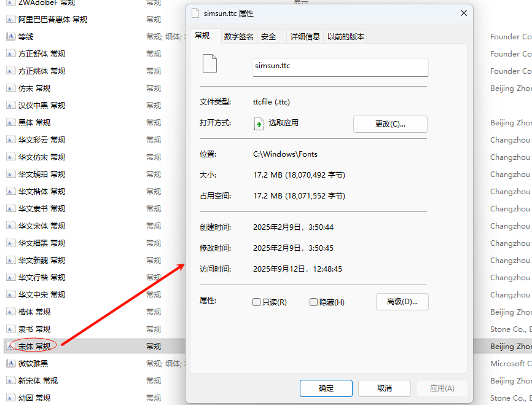This screenshot has width=532, height=405.
Task: Confirm with the 确定 button
Action: [x=326, y=388]
